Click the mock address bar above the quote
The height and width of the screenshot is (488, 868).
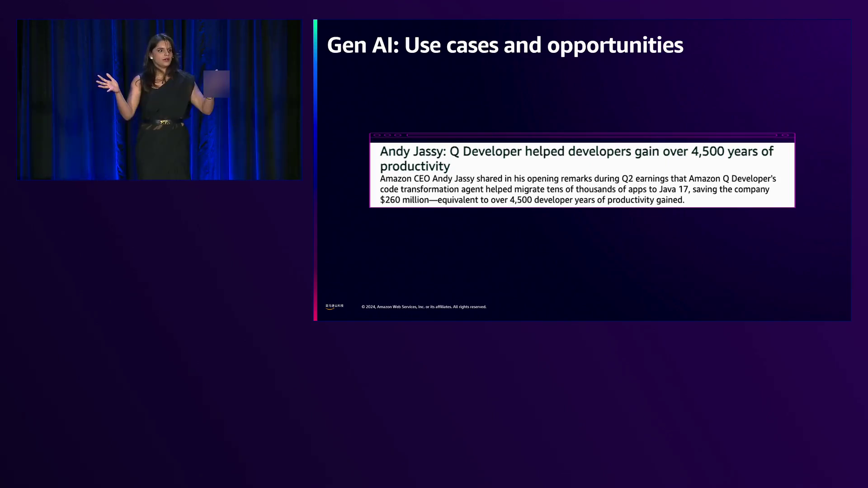coord(591,135)
